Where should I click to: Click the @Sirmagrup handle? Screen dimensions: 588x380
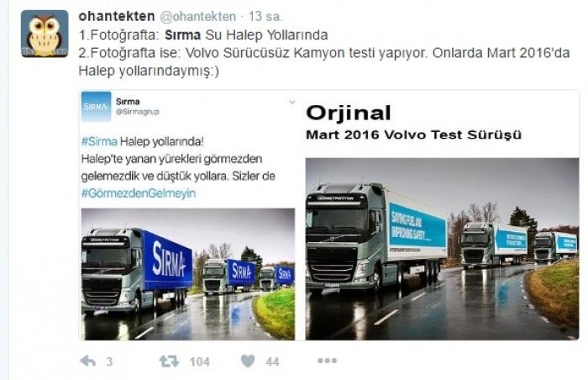[138, 112]
